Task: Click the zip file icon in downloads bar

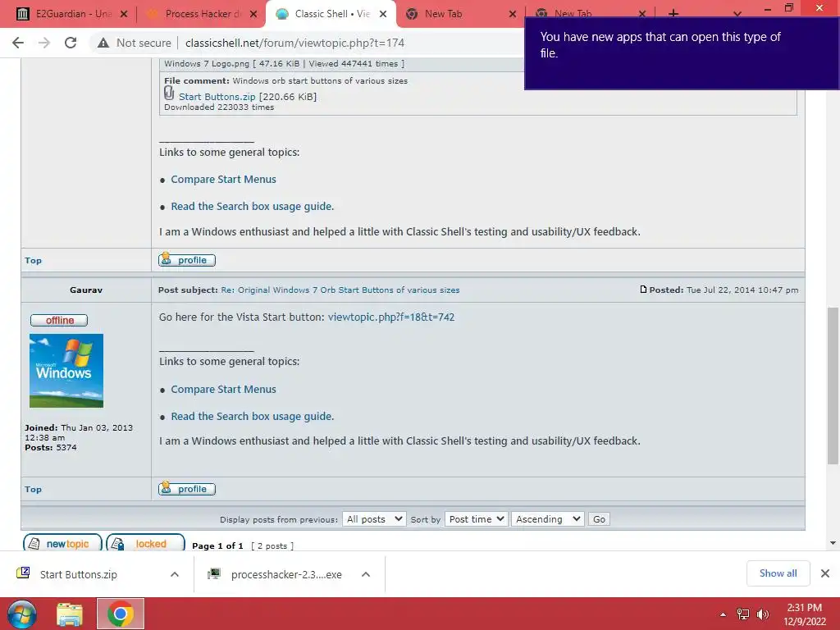Action: point(23,573)
